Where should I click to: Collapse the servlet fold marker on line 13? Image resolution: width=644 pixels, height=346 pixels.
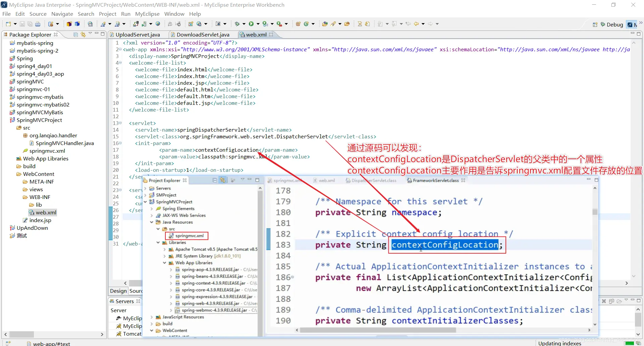tap(120, 123)
